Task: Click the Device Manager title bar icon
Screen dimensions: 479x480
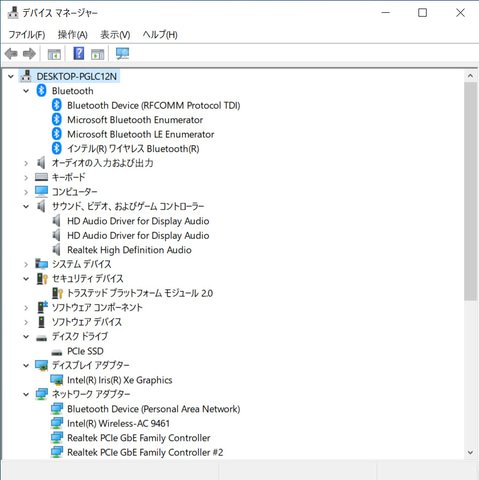Action: click(13, 13)
